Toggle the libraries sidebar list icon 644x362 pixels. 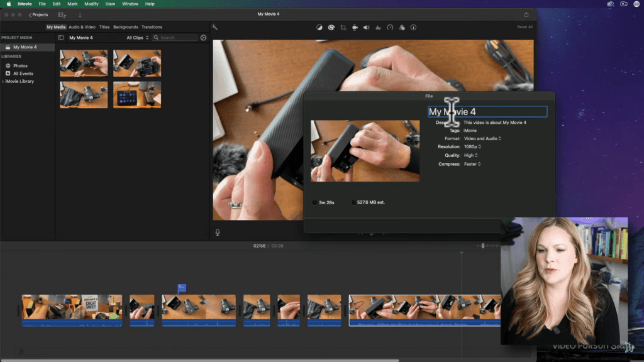61,38
